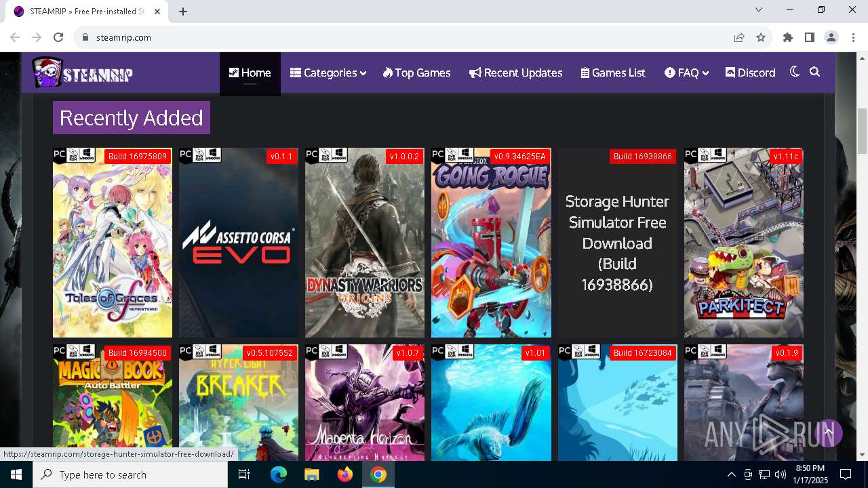Image resolution: width=868 pixels, height=488 pixels.
Task: Open the v0.1.9 game card
Action: click(x=743, y=403)
